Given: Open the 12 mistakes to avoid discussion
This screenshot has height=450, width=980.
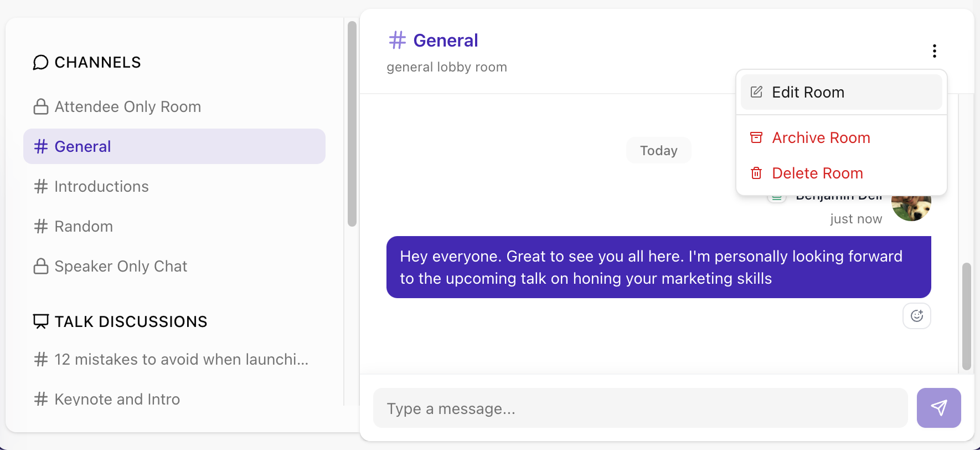Looking at the screenshot, I should (x=181, y=359).
